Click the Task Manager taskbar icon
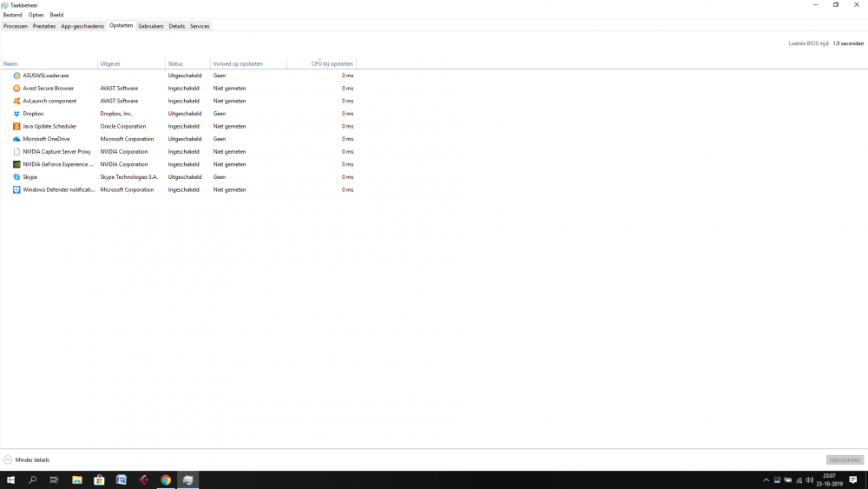Image resolution: width=868 pixels, height=489 pixels. [187, 479]
